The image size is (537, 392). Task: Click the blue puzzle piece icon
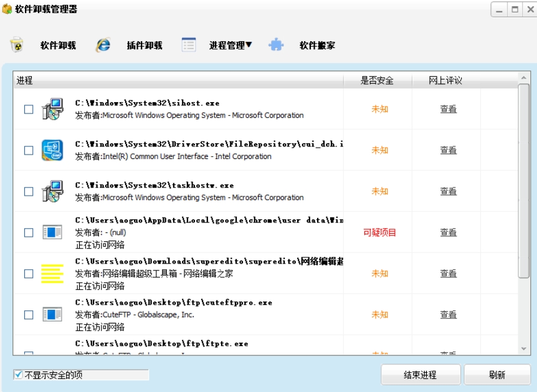click(276, 45)
